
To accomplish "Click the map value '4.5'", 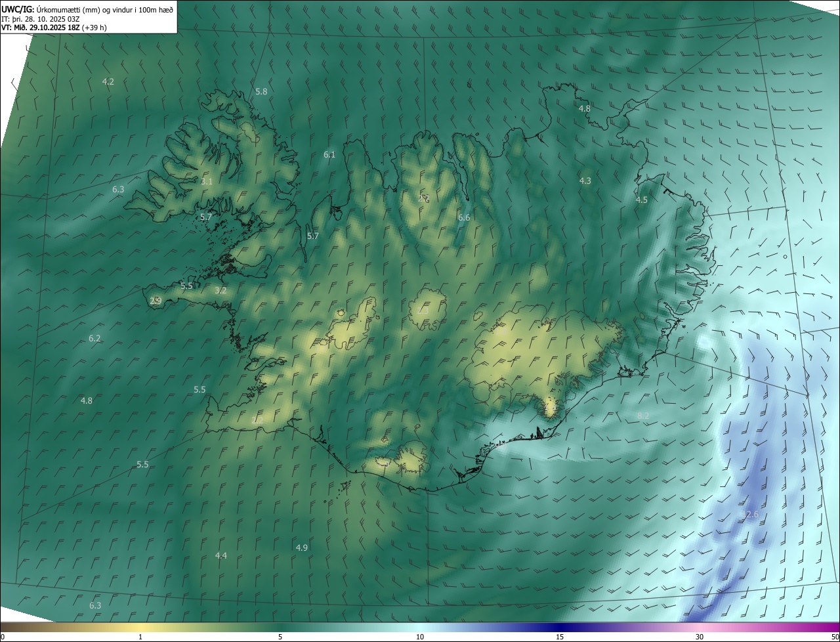I will click(x=642, y=200).
